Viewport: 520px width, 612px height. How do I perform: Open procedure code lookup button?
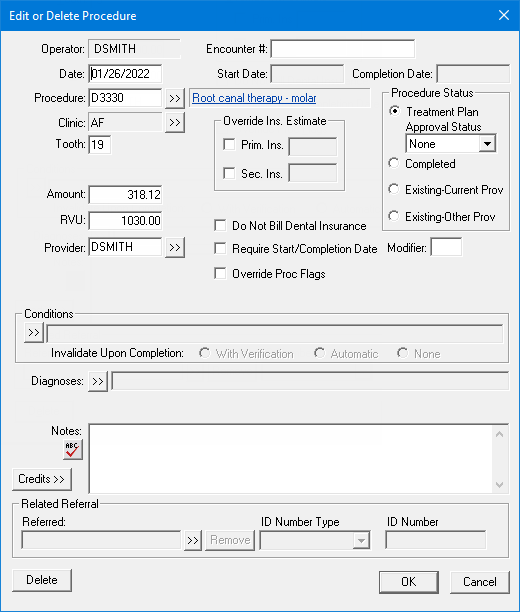pyautogui.click(x=175, y=98)
